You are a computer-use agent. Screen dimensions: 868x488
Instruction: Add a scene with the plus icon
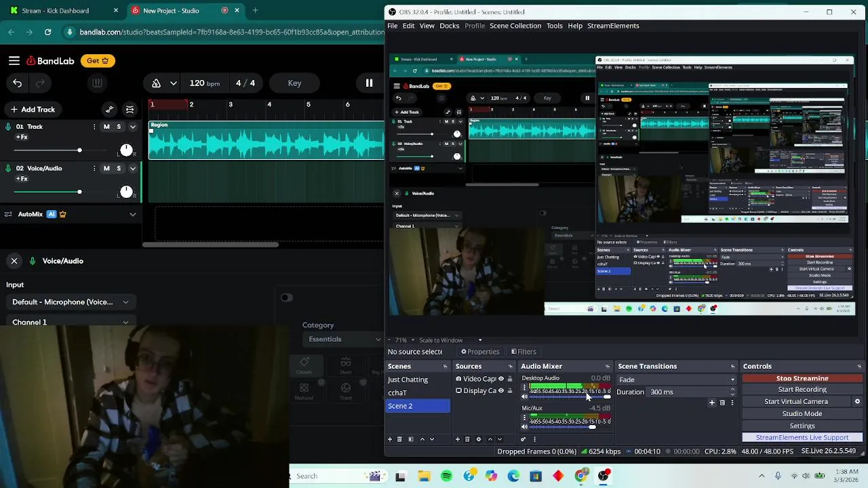(x=390, y=439)
